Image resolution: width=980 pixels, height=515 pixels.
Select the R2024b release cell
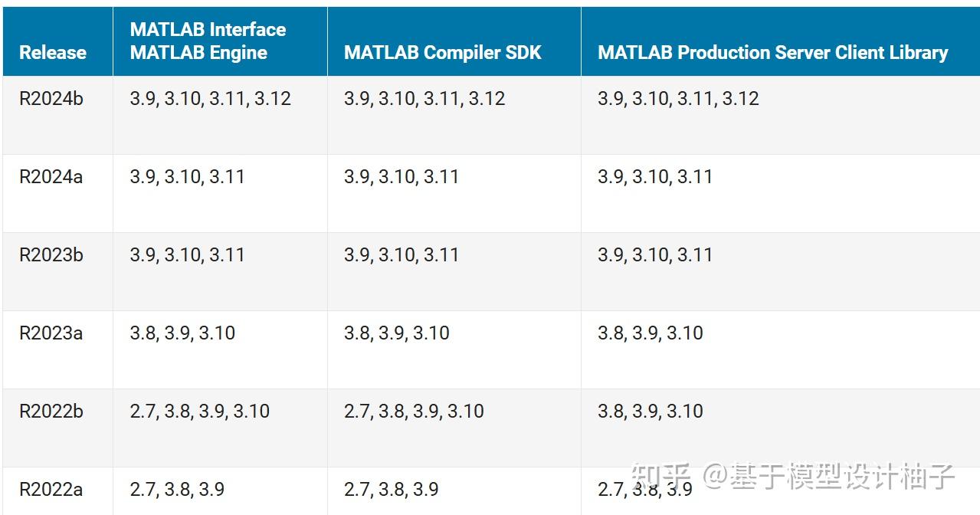pos(51,99)
